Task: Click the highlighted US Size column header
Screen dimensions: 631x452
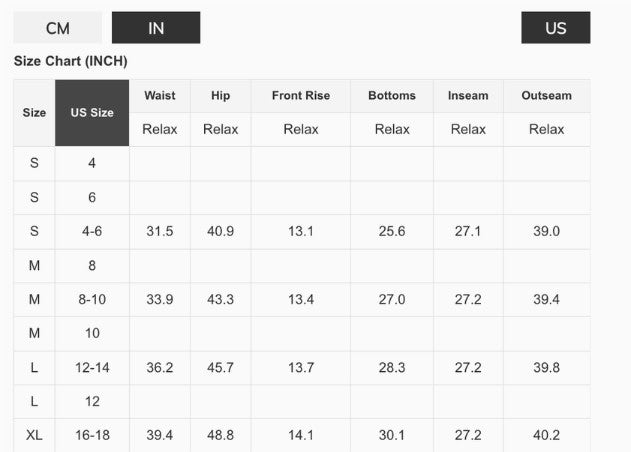Action: click(92, 113)
